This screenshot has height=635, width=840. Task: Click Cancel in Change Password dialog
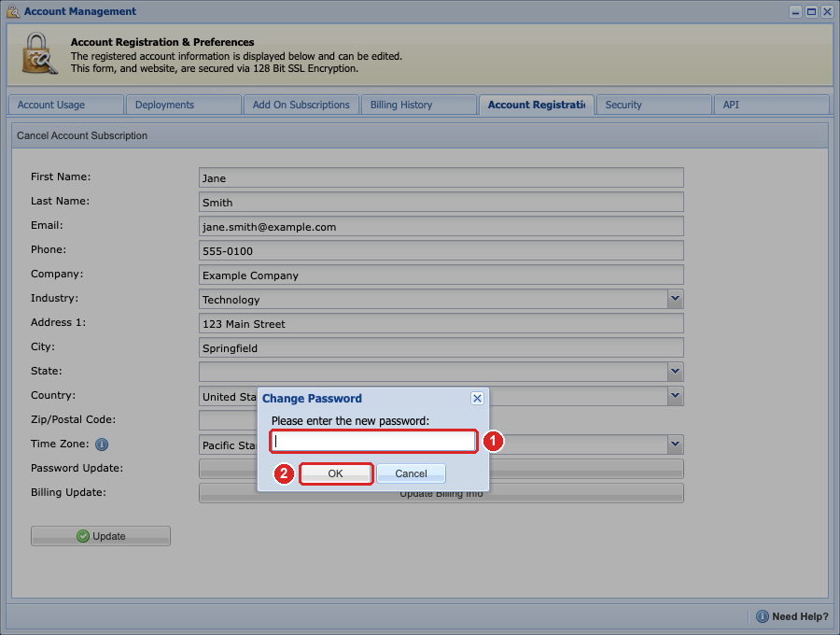(x=411, y=473)
